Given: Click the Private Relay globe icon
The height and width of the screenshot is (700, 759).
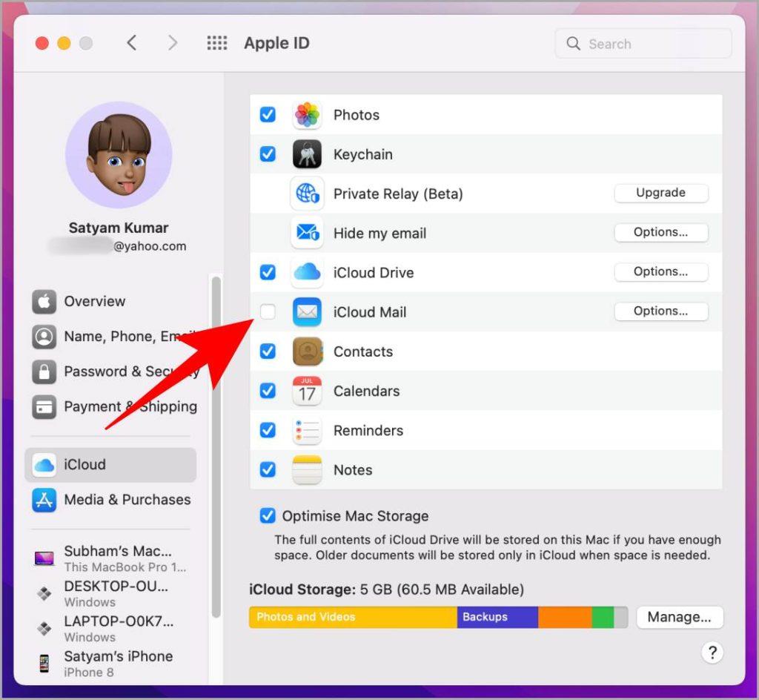Looking at the screenshot, I should click(x=307, y=194).
